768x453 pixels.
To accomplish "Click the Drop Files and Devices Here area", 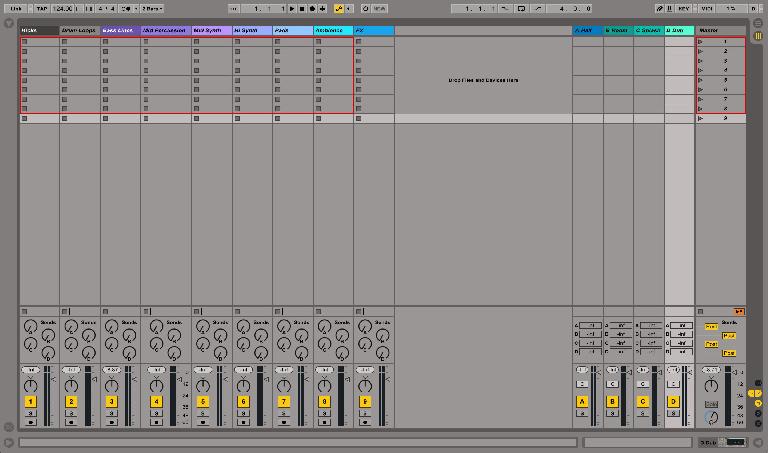I will tap(483, 80).
